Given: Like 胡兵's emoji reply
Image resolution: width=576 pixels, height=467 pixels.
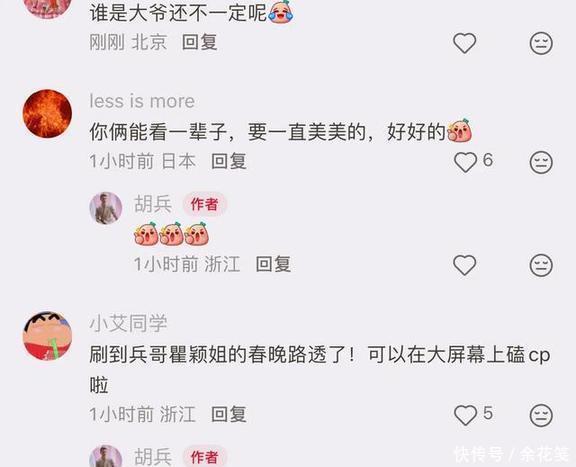Looking at the screenshot, I should [465, 265].
